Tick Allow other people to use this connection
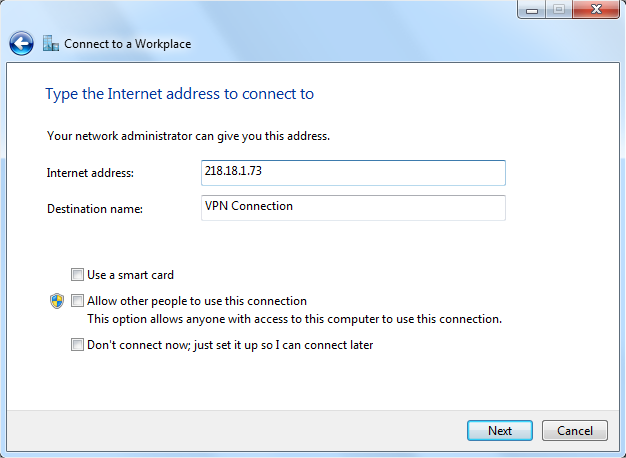626x458 pixels. 77,301
